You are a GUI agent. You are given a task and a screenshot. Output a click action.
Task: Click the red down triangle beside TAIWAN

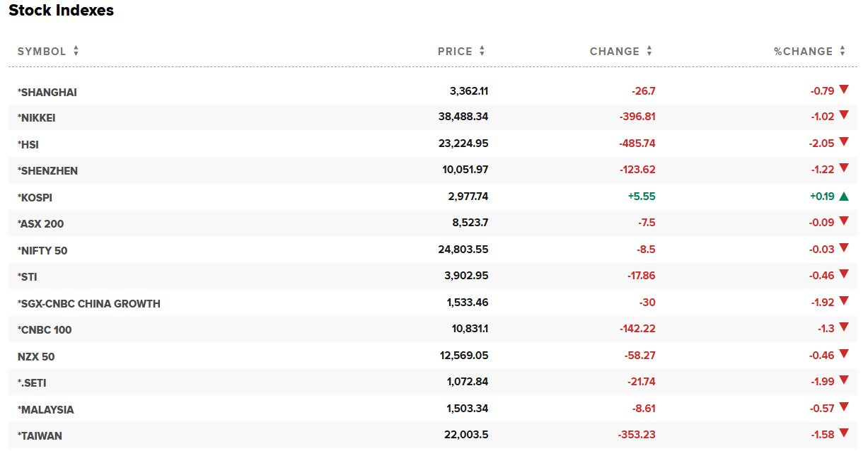844,433
